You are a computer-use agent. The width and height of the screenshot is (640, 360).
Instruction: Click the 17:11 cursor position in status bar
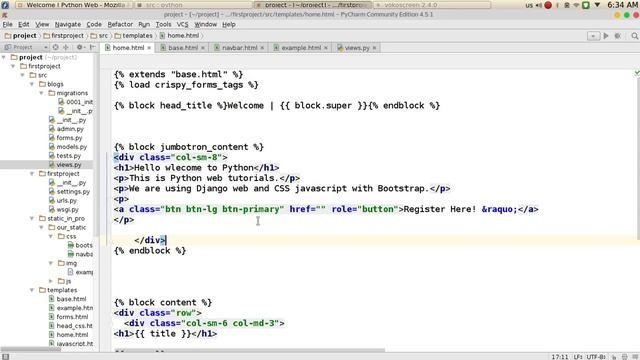(x=560, y=357)
